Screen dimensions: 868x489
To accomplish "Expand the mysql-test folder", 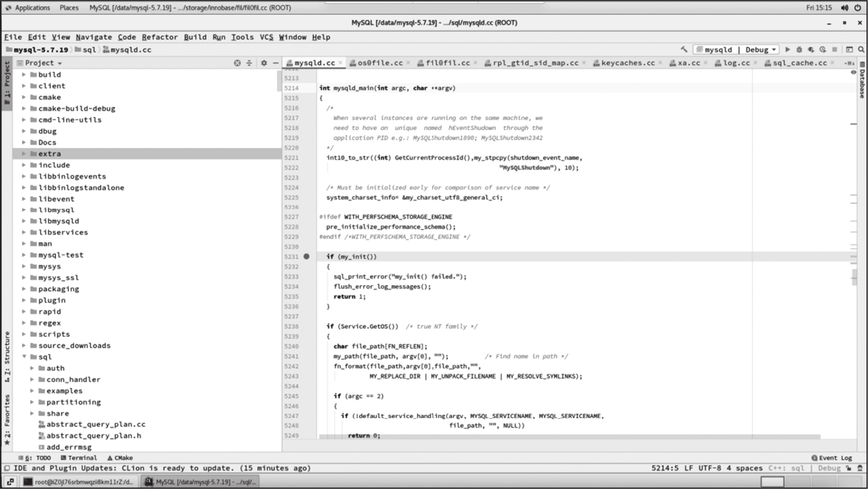I will [24, 255].
